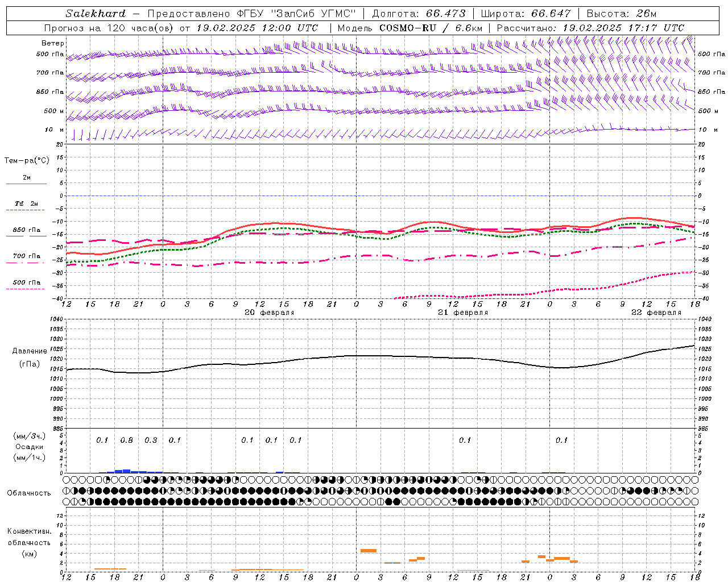The width and height of the screenshot is (728, 582).
Task: Click the 500 м wind level label on the left axis
Action: pyautogui.click(x=54, y=111)
